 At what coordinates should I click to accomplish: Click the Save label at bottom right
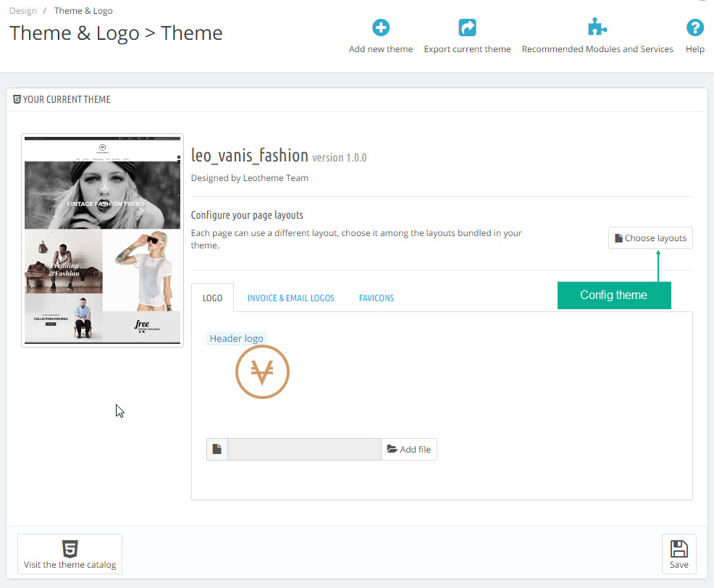click(x=679, y=564)
